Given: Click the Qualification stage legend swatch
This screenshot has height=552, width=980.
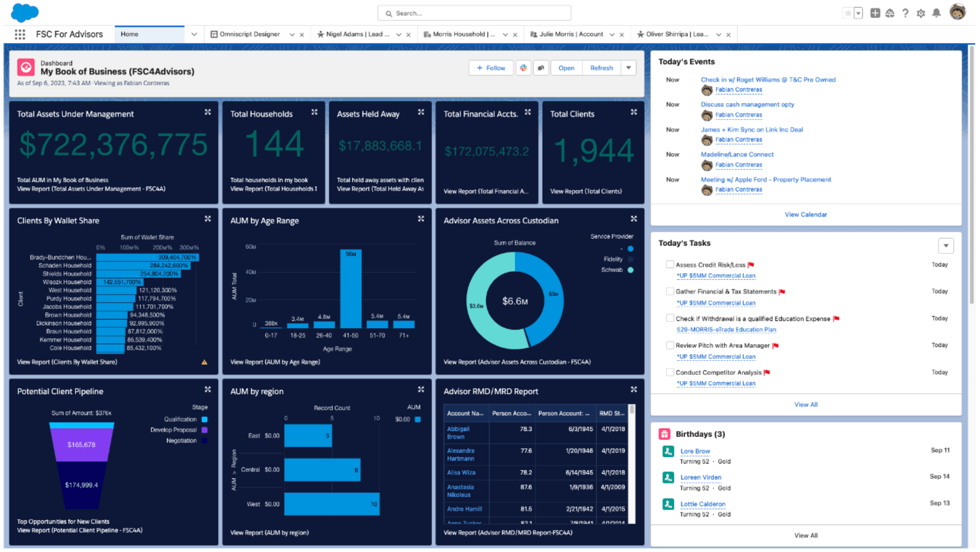Looking at the screenshot, I should [204, 419].
